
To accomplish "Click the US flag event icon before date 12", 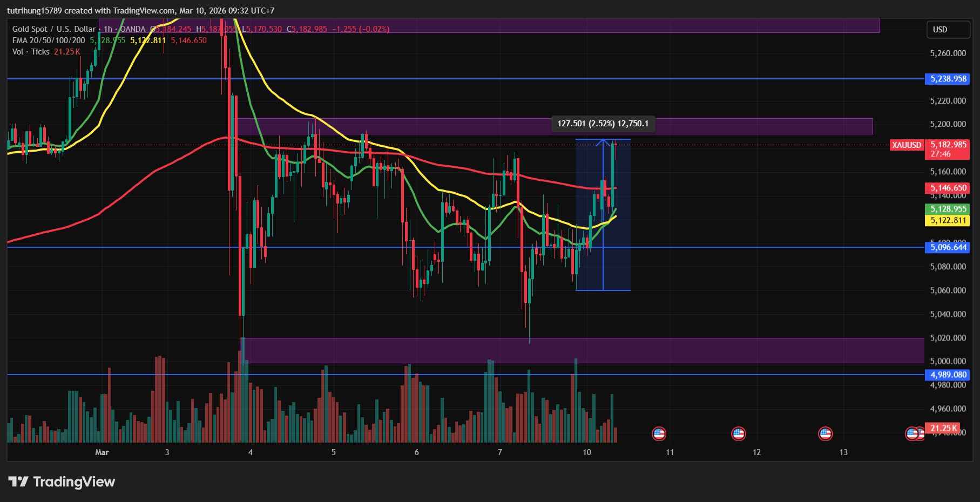I will click(x=738, y=433).
